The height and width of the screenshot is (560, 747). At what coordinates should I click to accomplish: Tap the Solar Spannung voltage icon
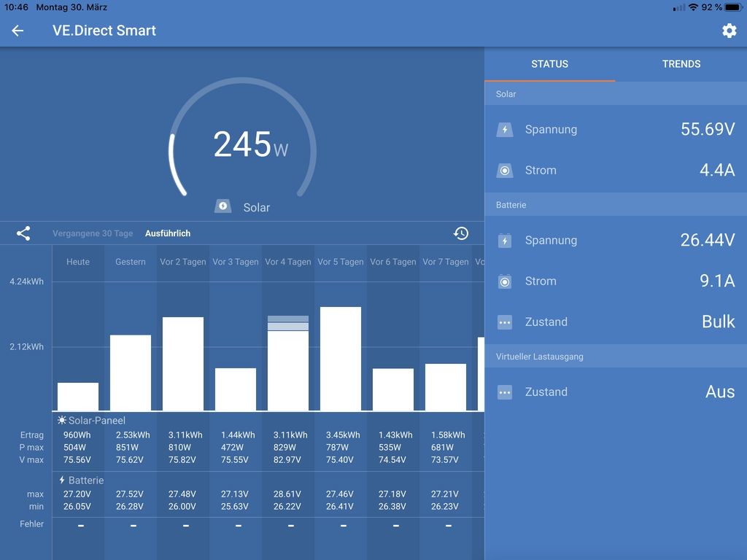(x=505, y=130)
